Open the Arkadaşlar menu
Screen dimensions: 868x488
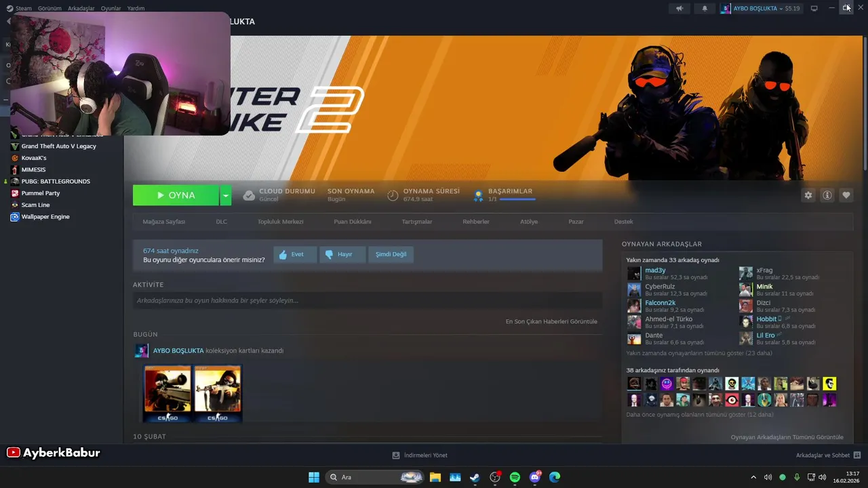81,8
